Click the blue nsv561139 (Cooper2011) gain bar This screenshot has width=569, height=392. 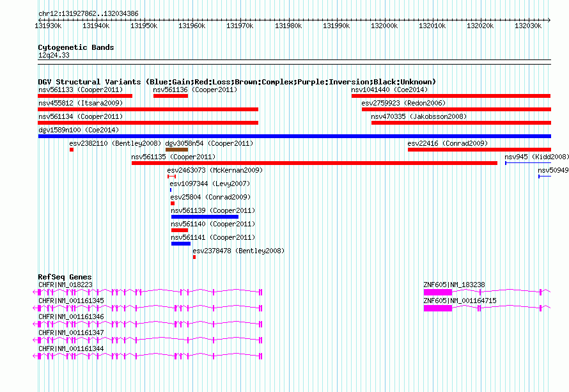[x=205, y=217]
